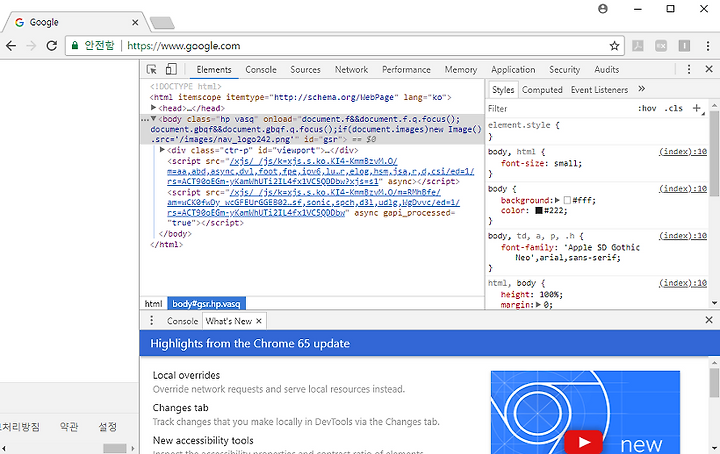This screenshot has width=720, height=454.
Task: Open a new browser tab
Action: [x=162, y=22]
